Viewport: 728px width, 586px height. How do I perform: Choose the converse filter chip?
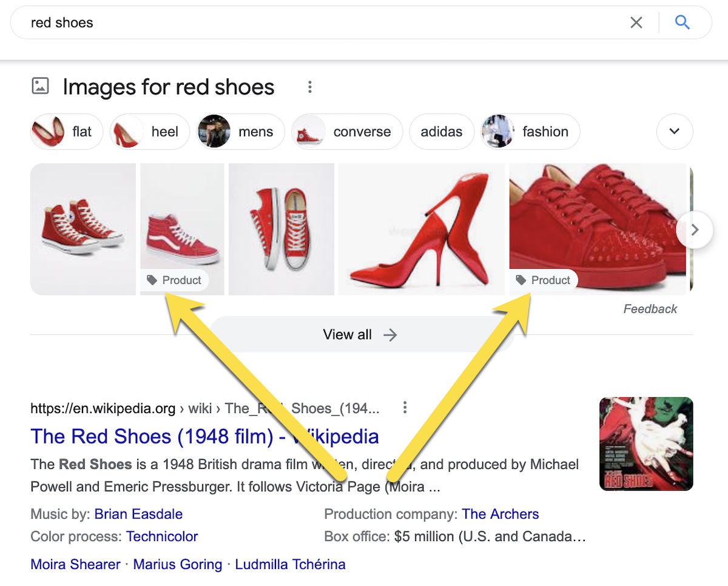[347, 132]
